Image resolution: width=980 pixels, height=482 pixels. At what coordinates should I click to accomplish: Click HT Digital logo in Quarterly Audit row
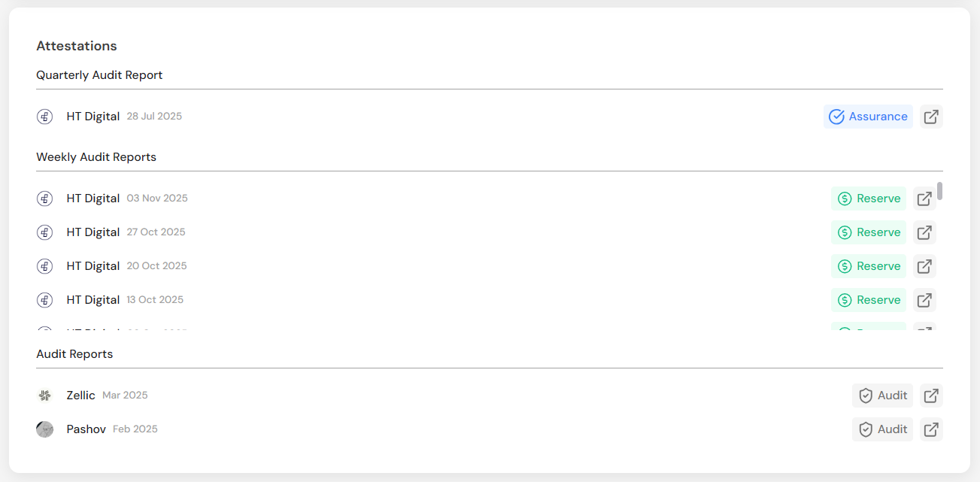[x=45, y=117]
